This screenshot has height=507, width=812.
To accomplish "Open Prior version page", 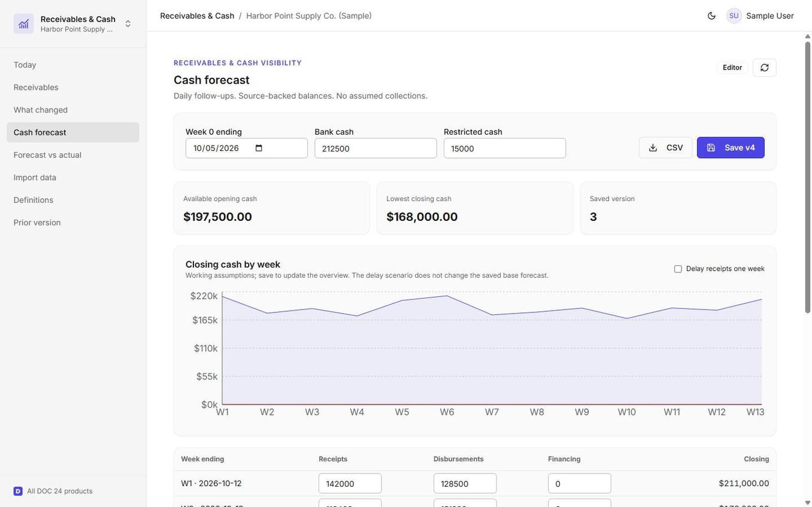I will coord(73,223).
